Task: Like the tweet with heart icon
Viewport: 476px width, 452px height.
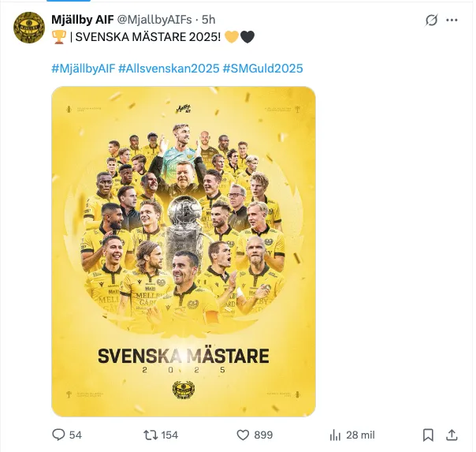Action: [x=243, y=435]
